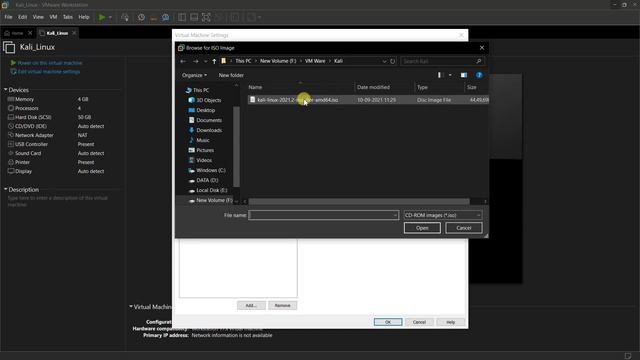Open Downloads in the navigation pane

pyautogui.click(x=205, y=130)
